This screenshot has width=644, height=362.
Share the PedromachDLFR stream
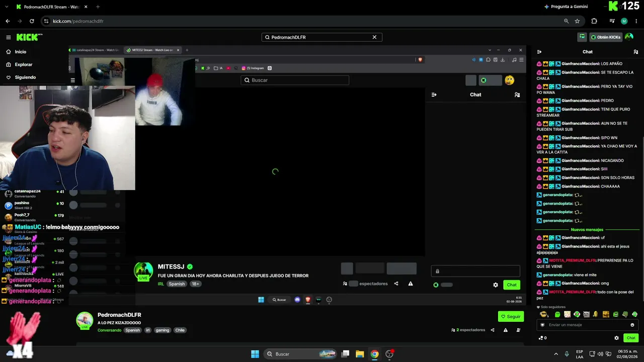[493, 330]
